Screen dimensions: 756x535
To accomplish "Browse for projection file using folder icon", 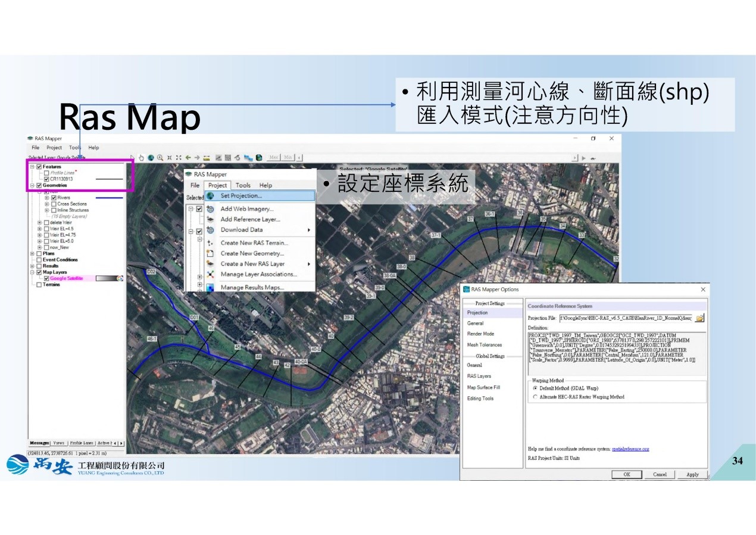I will (x=699, y=318).
